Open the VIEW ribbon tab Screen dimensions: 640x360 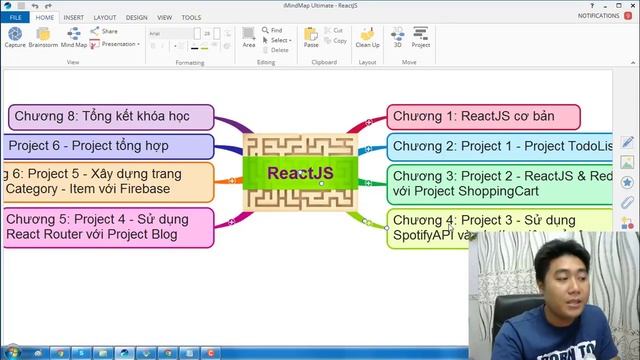tap(164, 18)
